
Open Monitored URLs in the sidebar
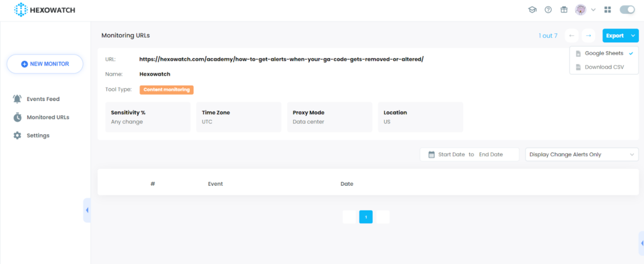[x=48, y=117]
